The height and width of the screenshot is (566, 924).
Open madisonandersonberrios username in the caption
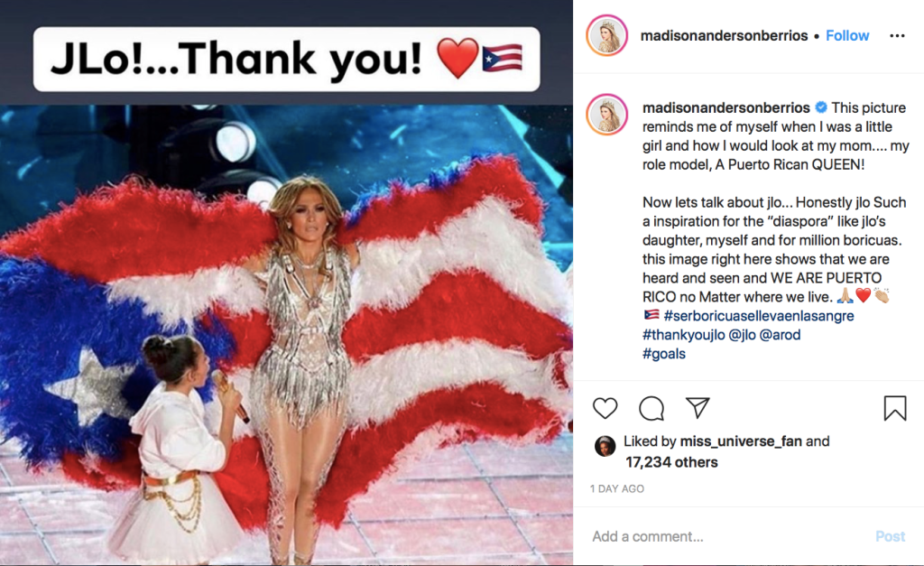click(726, 108)
